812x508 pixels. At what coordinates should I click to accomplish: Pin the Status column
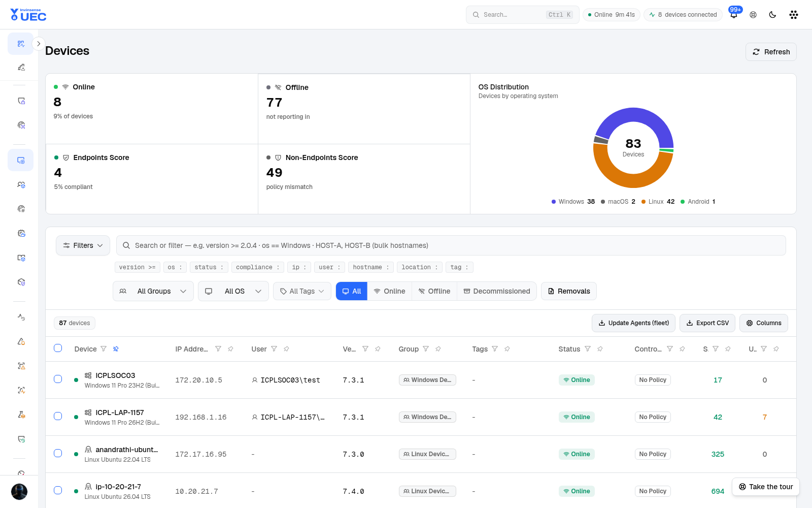pyautogui.click(x=600, y=349)
